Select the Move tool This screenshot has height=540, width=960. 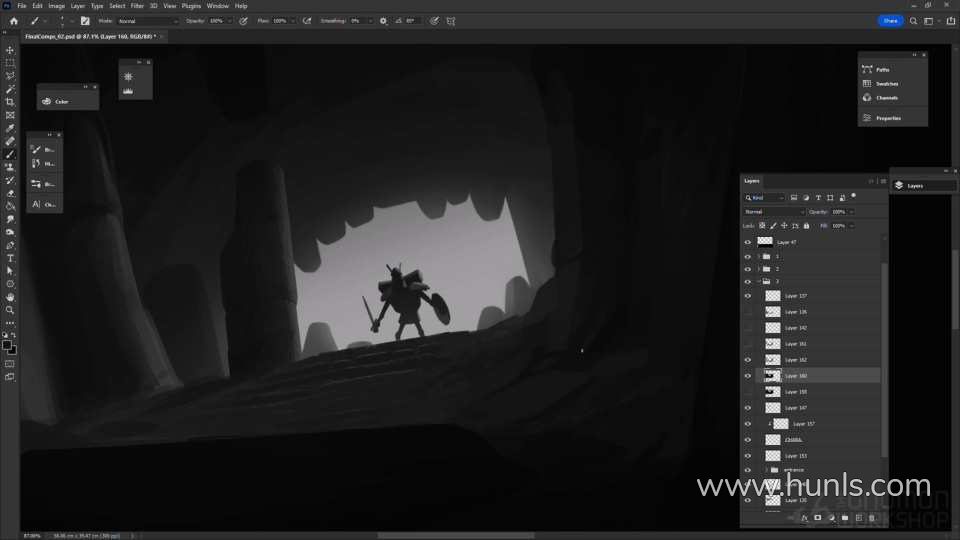(x=10, y=50)
